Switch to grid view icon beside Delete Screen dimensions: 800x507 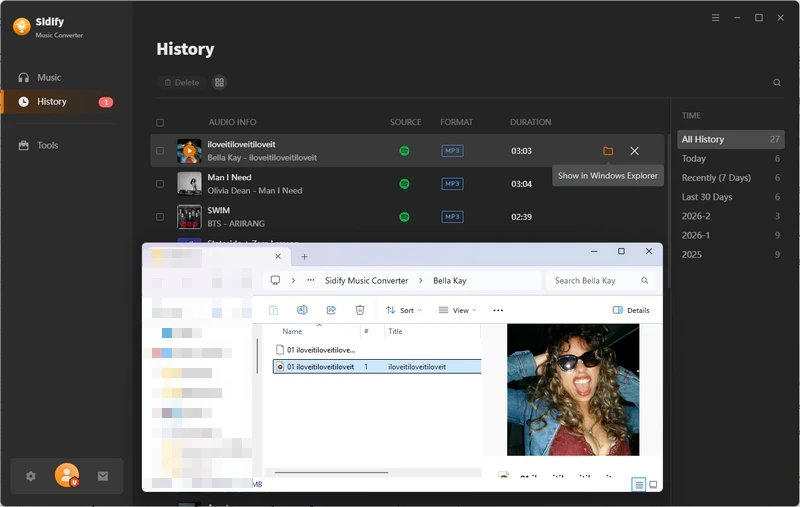(219, 83)
